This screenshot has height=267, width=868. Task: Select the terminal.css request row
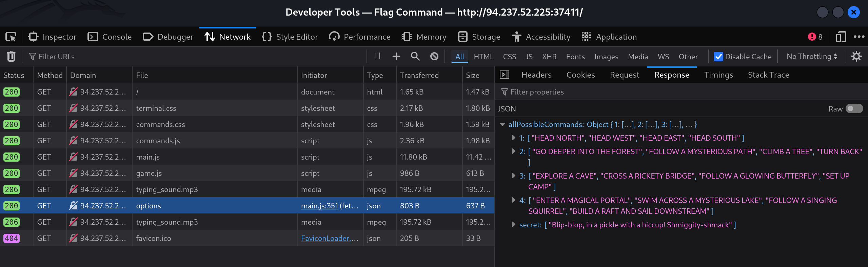tap(247, 108)
